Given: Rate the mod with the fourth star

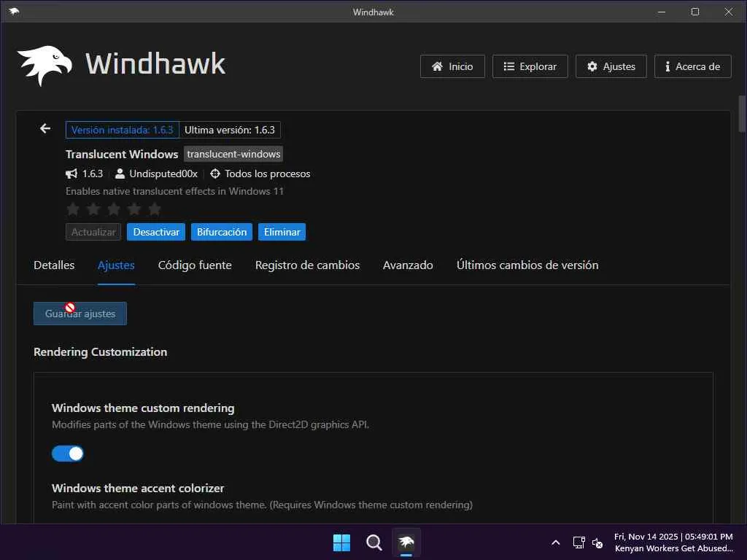Looking at the screenshot, I should (134, 209).
